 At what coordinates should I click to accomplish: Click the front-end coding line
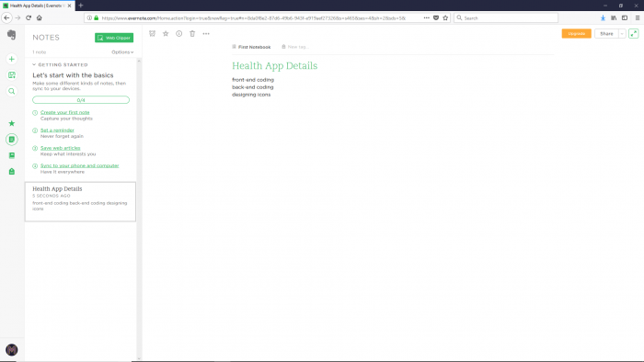(253, 80)
